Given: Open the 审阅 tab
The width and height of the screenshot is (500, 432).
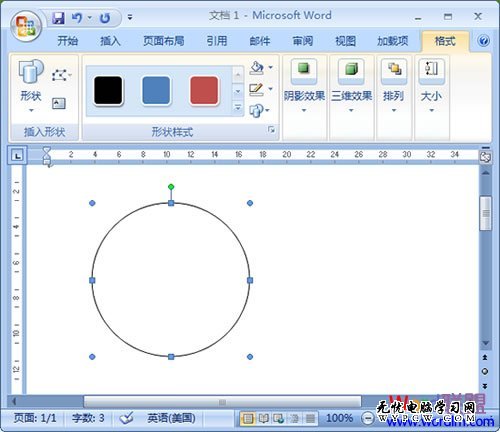Looking at the screenshot, I should pyautogui.click(x=303, y=41).
